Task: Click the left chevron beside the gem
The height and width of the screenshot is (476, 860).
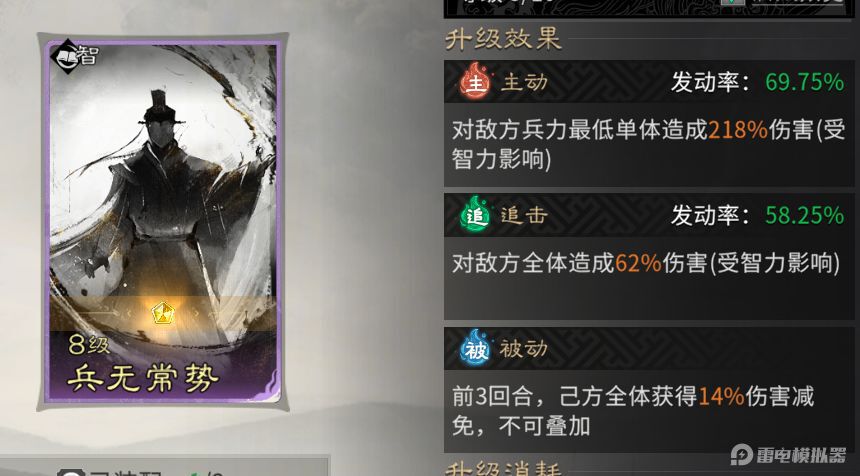Action: (128, 314)
